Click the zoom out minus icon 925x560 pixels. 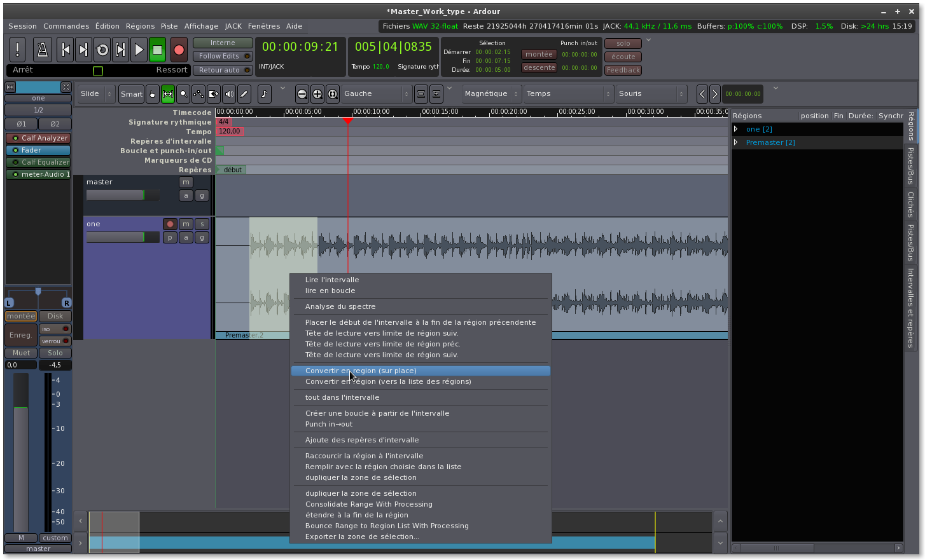coord(302,94)
